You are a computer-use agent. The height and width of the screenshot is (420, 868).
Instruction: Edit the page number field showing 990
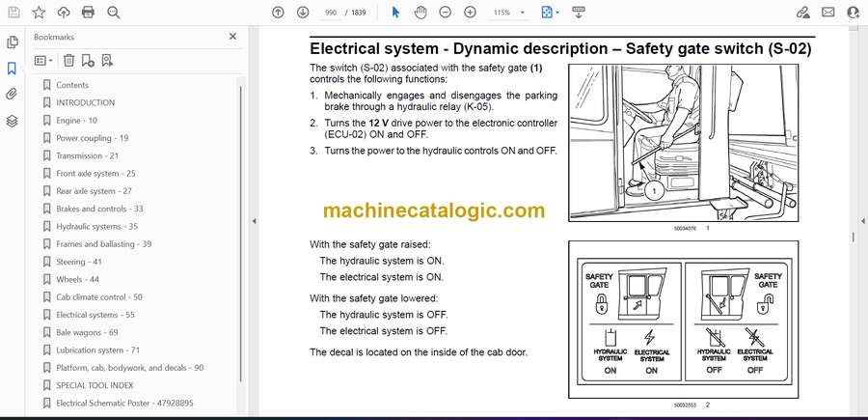(x=331, y=13)
